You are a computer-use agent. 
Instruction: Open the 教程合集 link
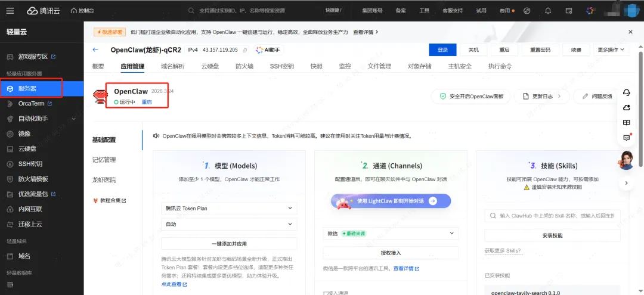coord(109,201)
